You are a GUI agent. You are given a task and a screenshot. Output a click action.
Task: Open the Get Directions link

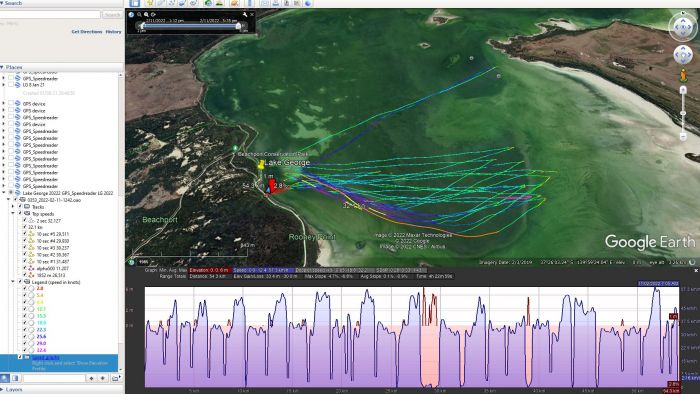87,32
